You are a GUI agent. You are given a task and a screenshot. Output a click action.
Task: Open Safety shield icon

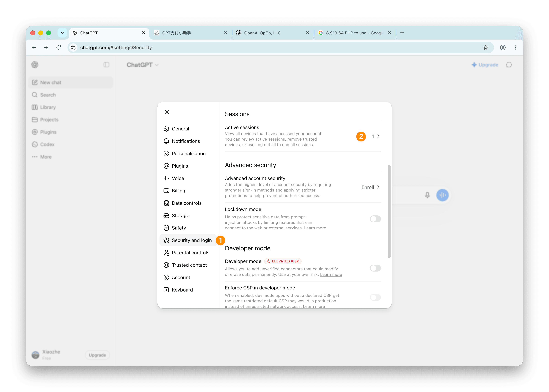pos(166,228)
